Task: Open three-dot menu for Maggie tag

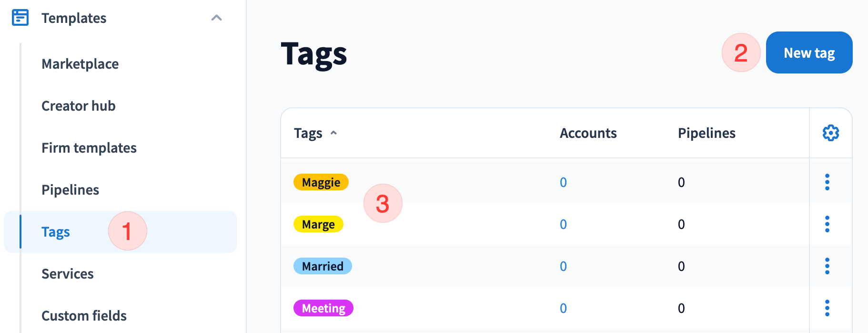Action: tap(827, 182)
